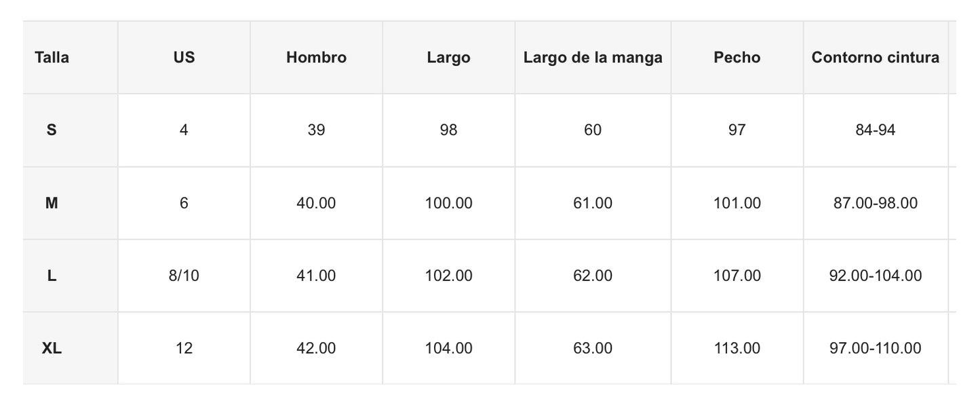The image size is (980, 393).
Task: Select the XL size row label
Action: pyautogui.click(x=52, y=348)
